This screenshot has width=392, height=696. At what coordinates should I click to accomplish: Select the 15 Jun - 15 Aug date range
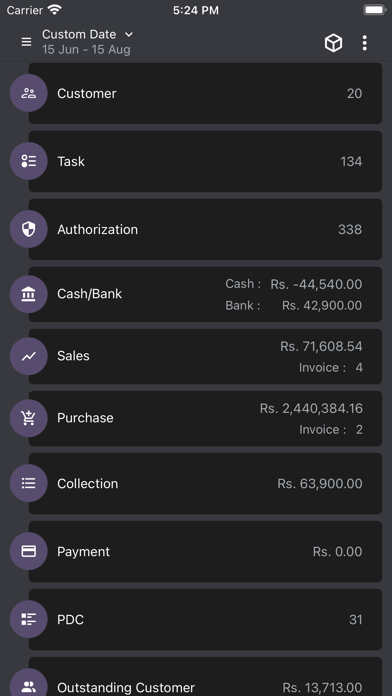click(x=86, y=49)
